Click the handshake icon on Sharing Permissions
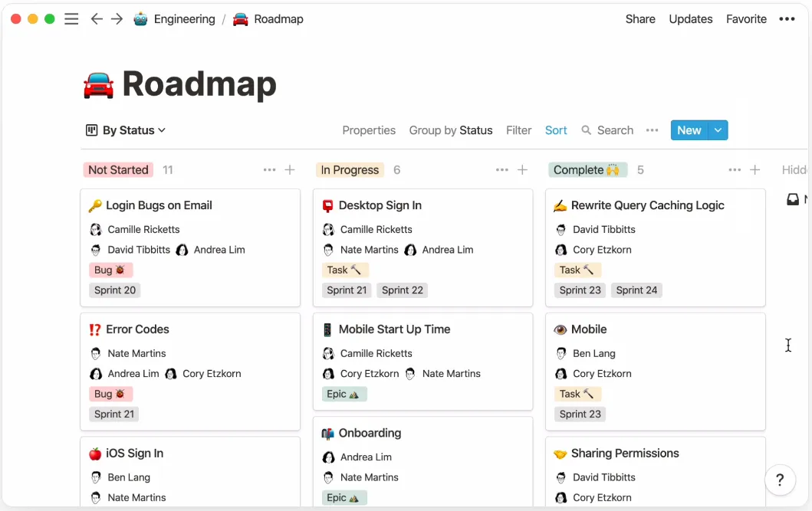 [x=561, y=454]
